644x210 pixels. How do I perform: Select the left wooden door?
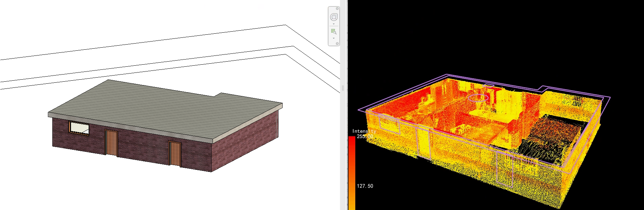pos(111,143)
